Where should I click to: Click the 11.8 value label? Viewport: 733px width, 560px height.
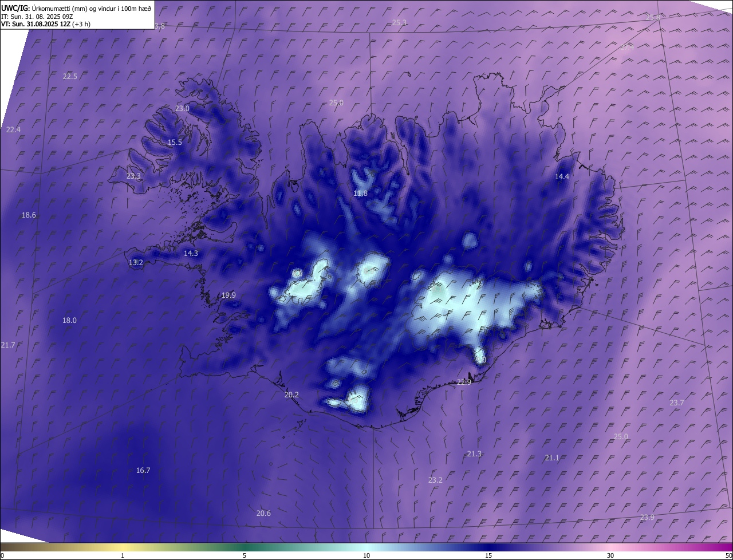tap(360, 193)
